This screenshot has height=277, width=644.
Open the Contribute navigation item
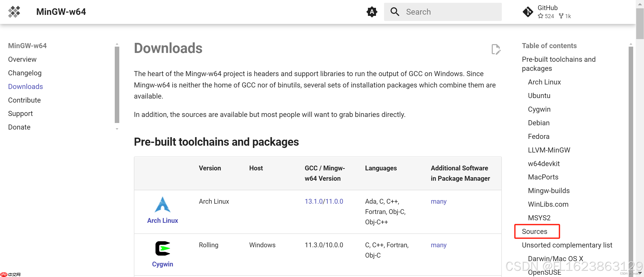(24, 100)
